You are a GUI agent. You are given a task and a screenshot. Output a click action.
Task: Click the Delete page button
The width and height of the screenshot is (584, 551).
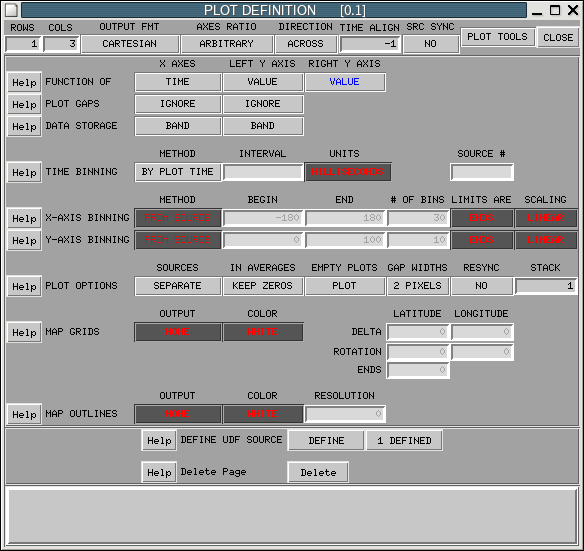click(x=318, y=472)
